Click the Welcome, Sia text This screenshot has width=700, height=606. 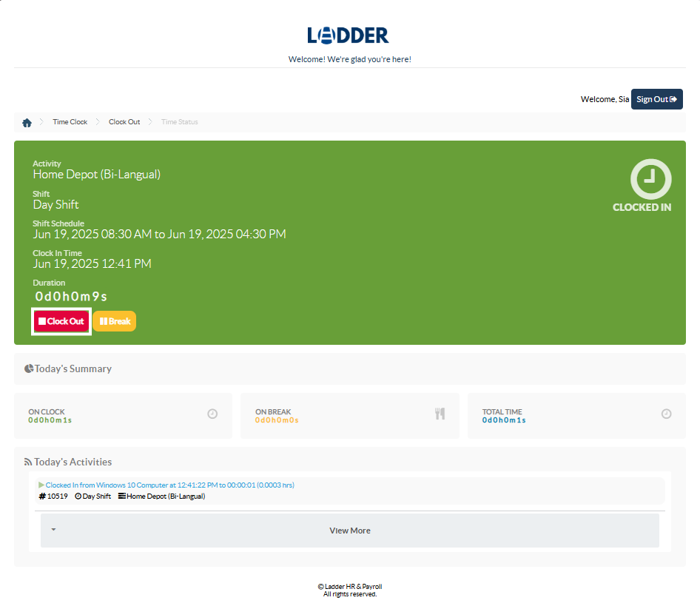(x=605, y=99)
